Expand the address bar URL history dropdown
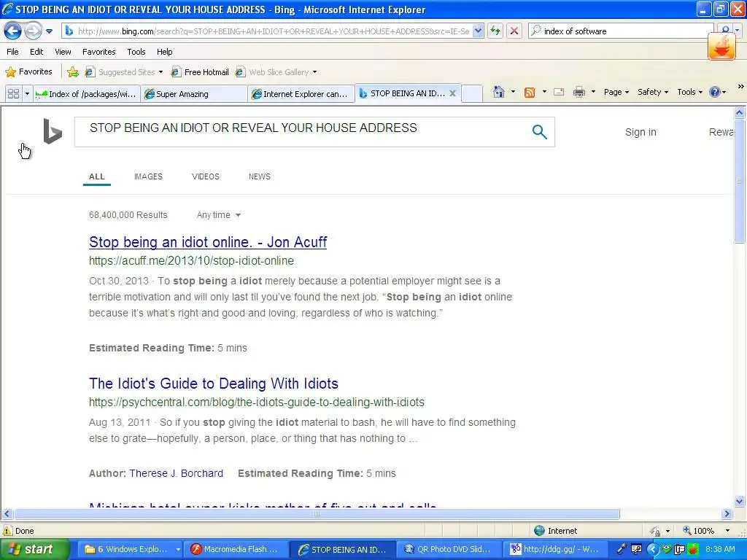747x560 pixels. pos(478,31)
